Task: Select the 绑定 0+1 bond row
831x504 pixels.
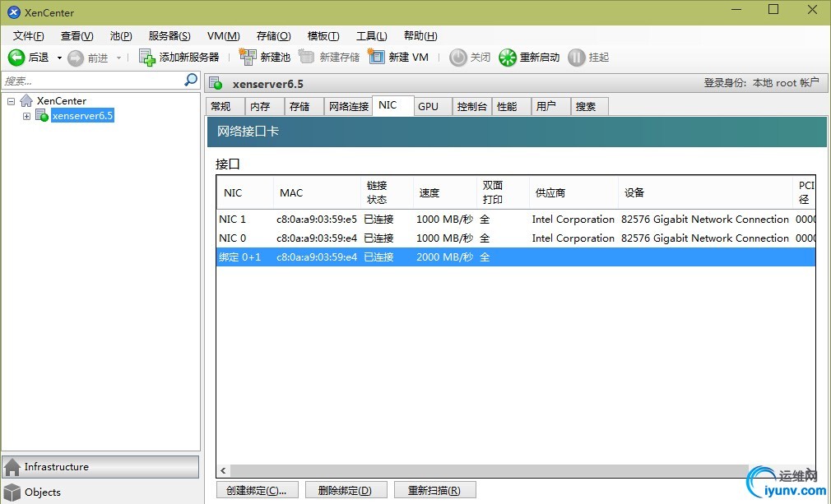Action: pyautogui.click(x=516, y=257)
